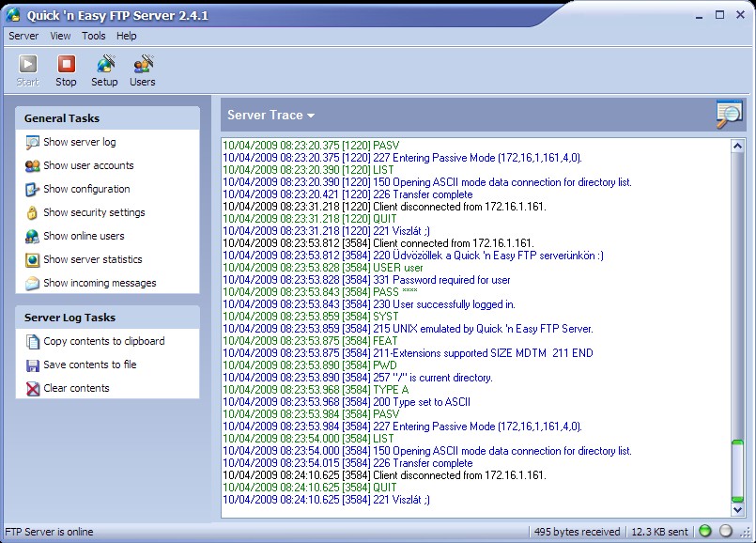Click the padlock icon for security settings
Screen dimensions: 756x543
point(32,212)
